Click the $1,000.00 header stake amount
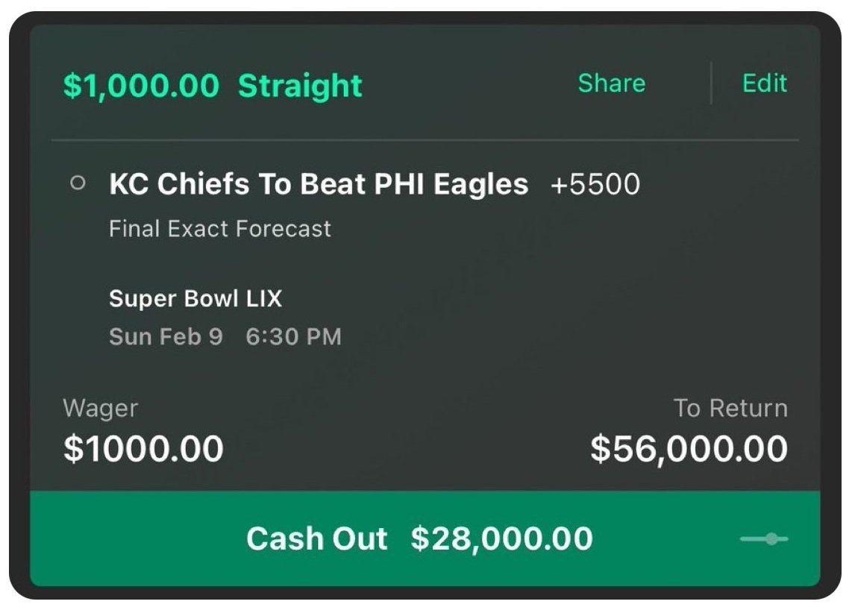Viewport: 855px width, 616px height. 141,86
